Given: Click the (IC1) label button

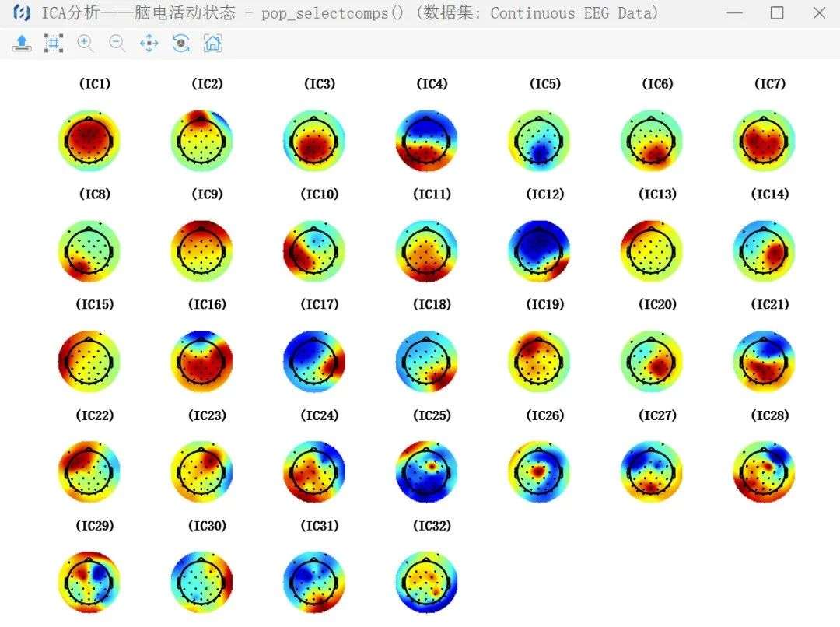Looking at the screenshot, I should [95, 84].
